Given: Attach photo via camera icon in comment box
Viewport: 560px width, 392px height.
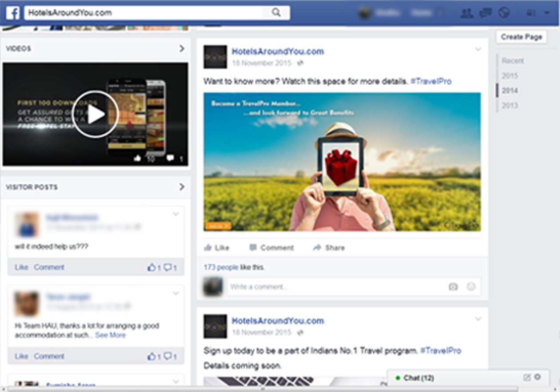Looking at the screenshot, I should pyautogui.click(x=453, y=287).
